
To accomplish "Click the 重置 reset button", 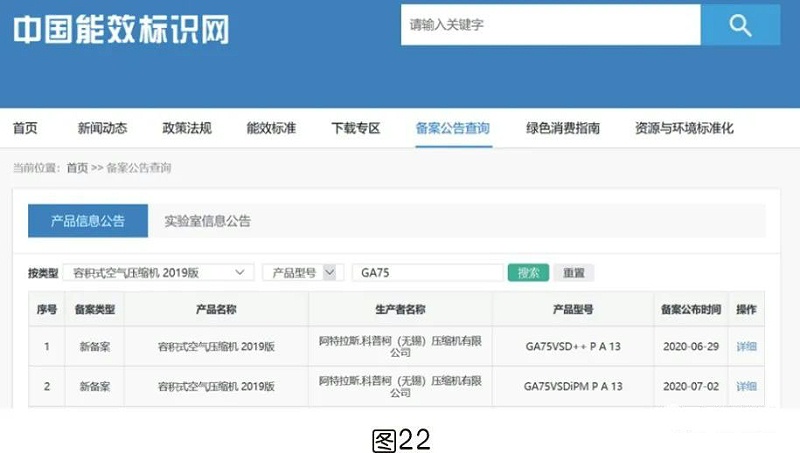I will point(573,272).
